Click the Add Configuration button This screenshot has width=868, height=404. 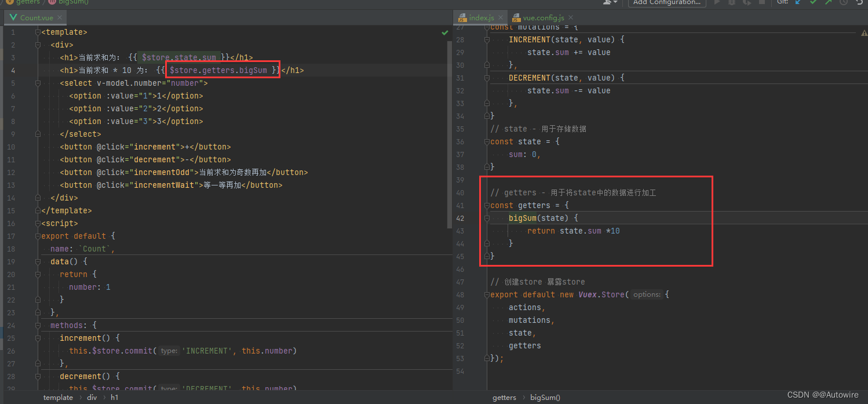pos(667,3)
